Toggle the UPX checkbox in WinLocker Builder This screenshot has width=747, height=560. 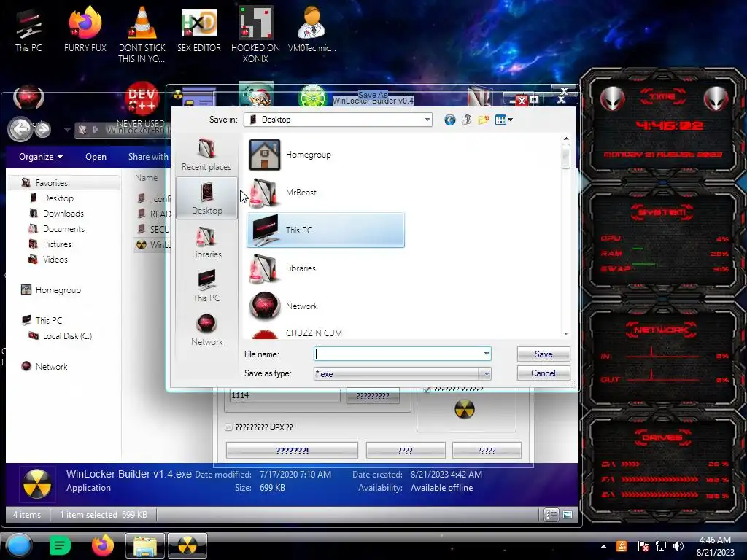point(228,427)
